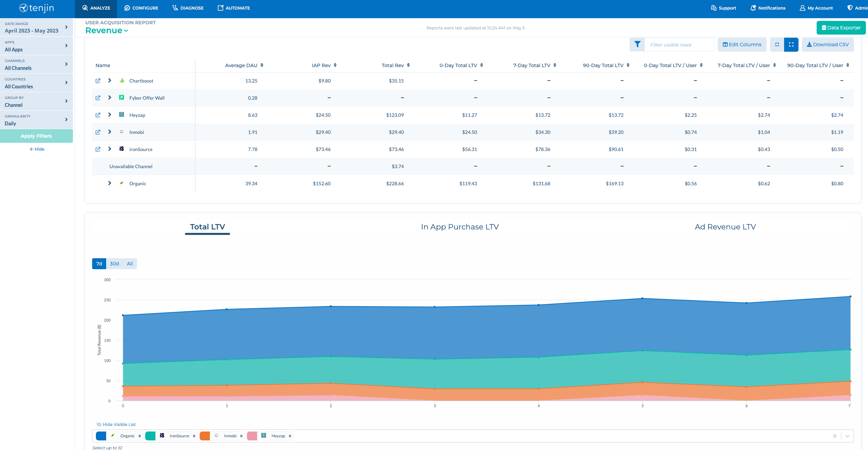Open the In App Purchase LTV tab

point(460,227)
